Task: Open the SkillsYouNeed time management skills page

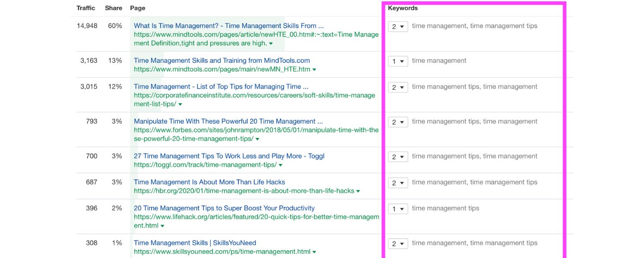Action: (x=194, y=242)
